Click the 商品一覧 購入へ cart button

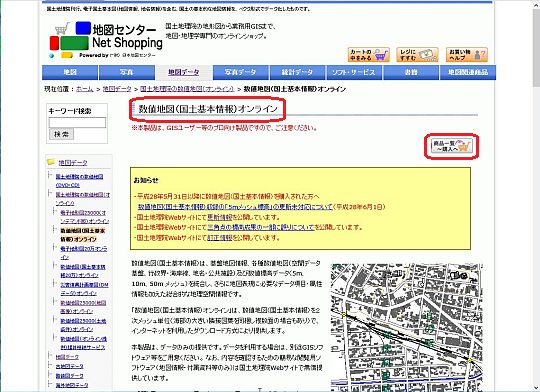(451, 146)
